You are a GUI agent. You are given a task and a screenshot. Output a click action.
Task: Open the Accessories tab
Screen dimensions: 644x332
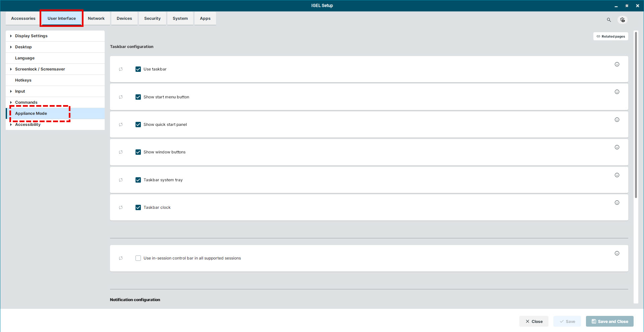point(23,18)
